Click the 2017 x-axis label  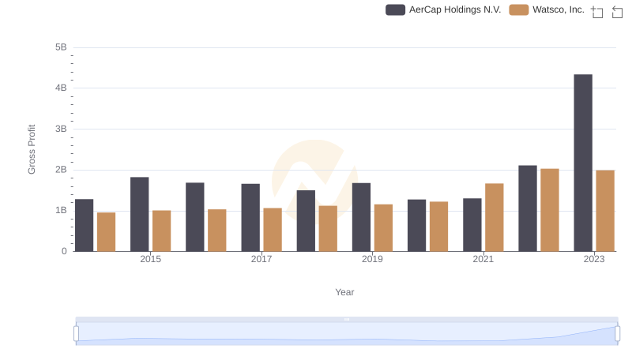pos(261,259)
